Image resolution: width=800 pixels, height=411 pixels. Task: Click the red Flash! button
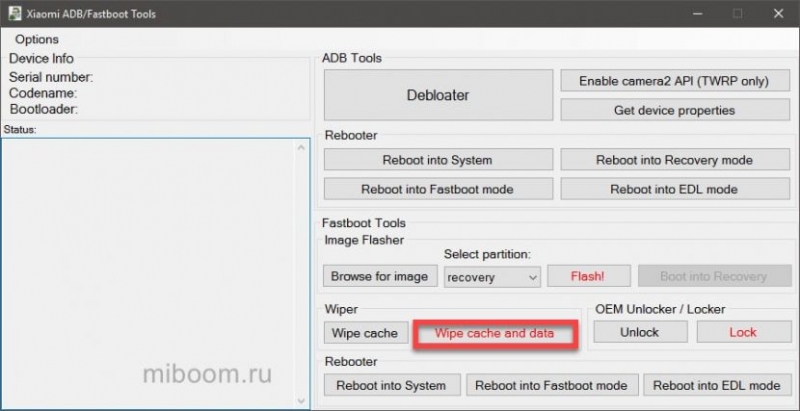coord(589,276)
